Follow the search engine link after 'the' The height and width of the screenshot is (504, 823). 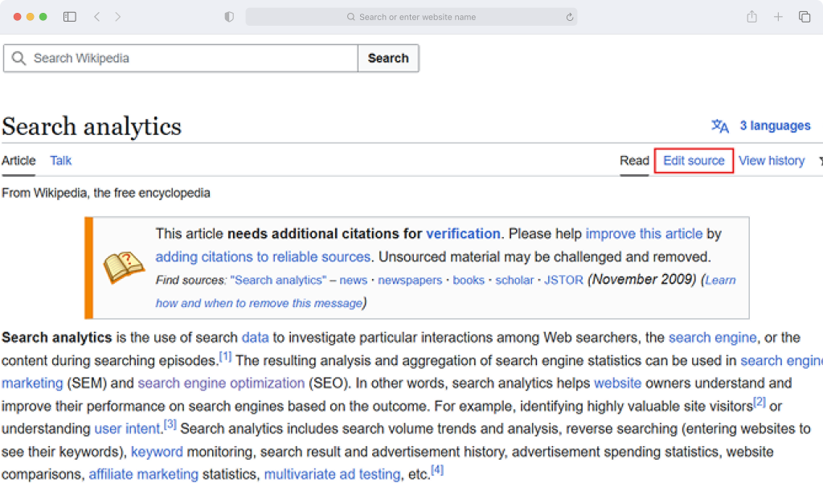712,338
